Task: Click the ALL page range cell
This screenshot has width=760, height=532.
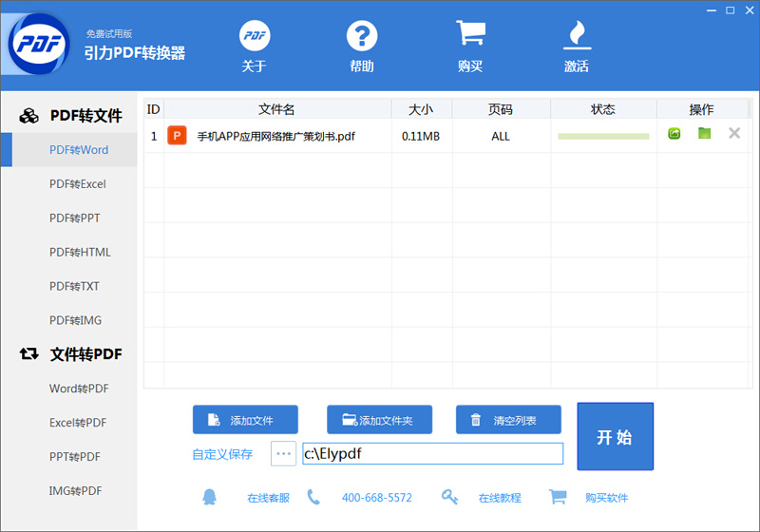Action: click(x=501, y=137)
